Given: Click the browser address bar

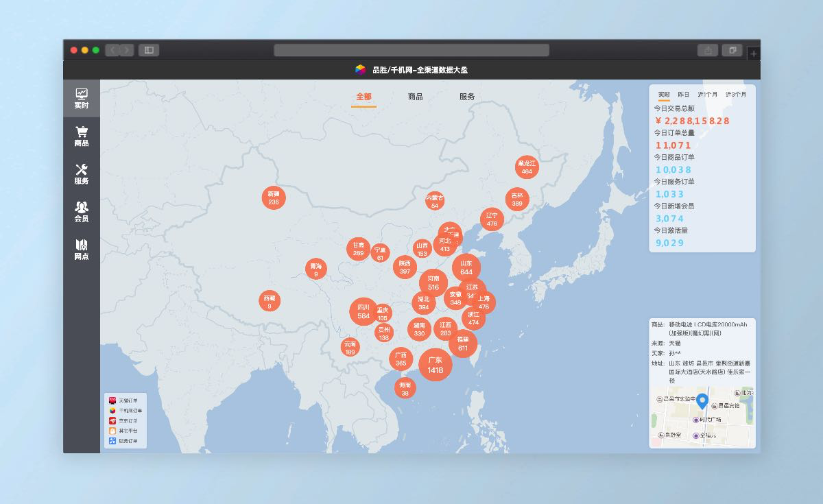Looking at the screenshot, I should pyautogui.click(x=411, y=50).
